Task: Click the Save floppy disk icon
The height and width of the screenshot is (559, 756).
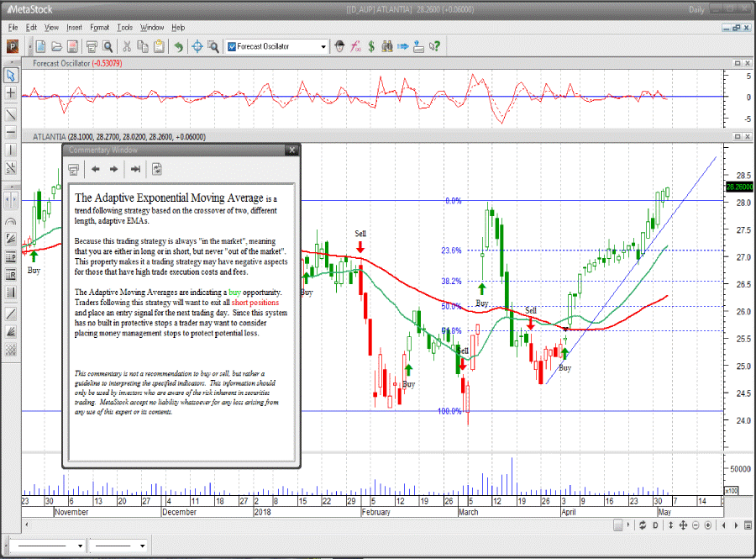Action: tap(72, 46)
